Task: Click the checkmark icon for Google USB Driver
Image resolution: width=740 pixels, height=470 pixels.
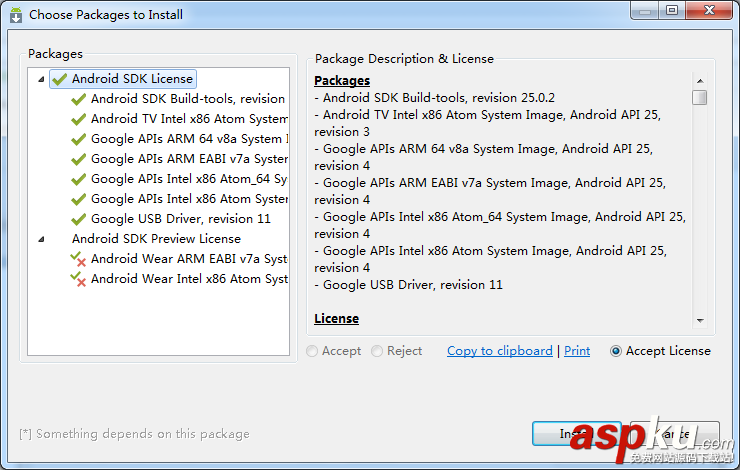Action: pos(79,219)
